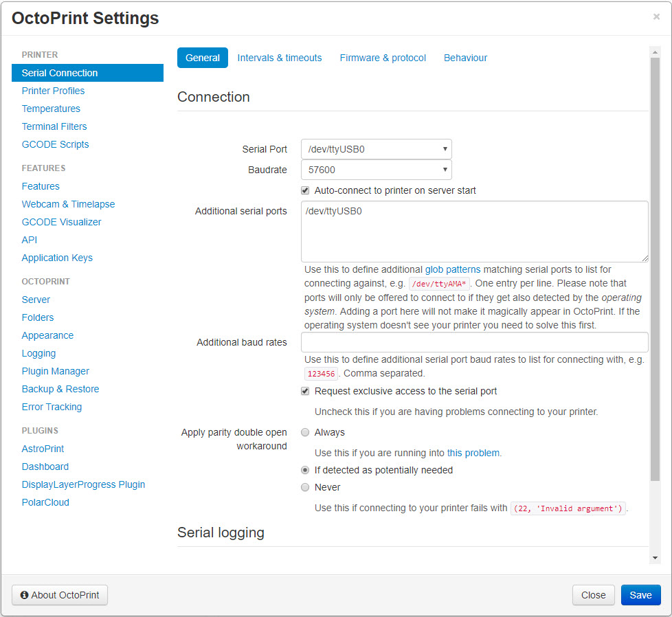Click the info icon on About OctoPrint

point(25,595)
